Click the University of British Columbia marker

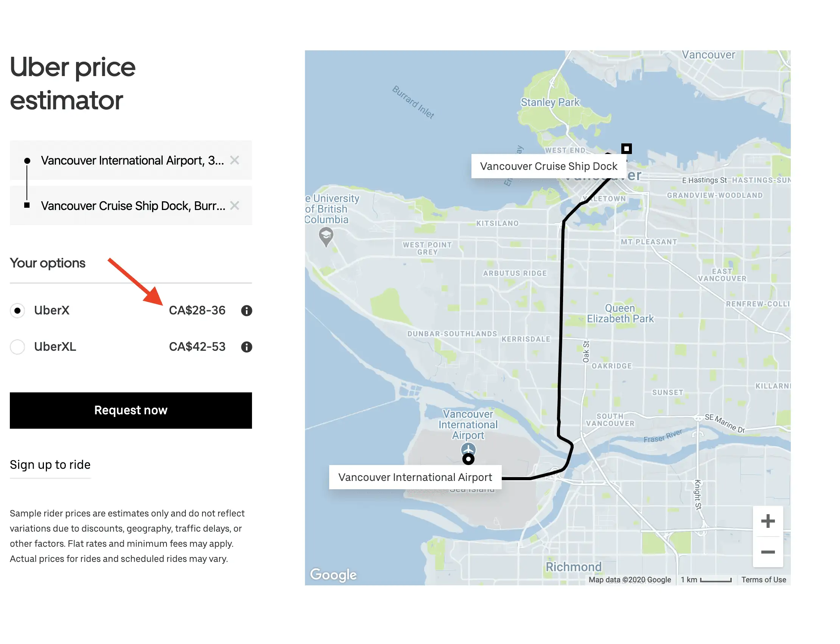326,237
